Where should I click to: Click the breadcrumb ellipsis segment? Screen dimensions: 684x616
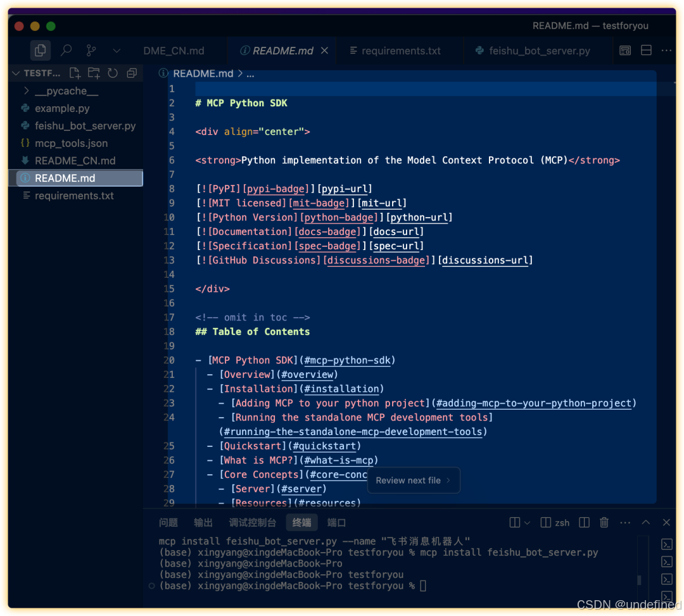pyautogui.click(x=250, y=73)
